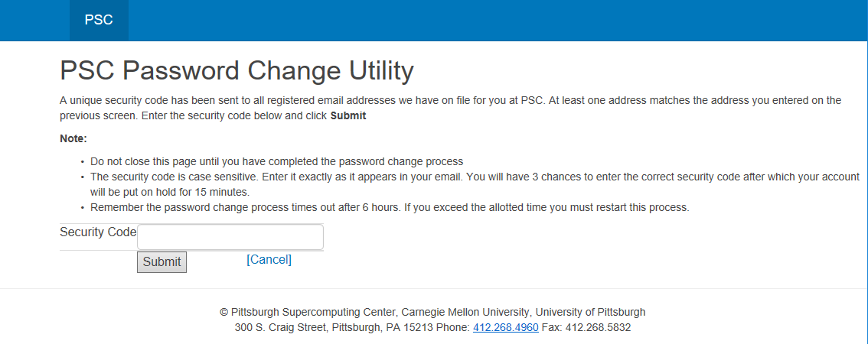Focus the Security Code input field
The image size is (868, 344).
(230, 237)
